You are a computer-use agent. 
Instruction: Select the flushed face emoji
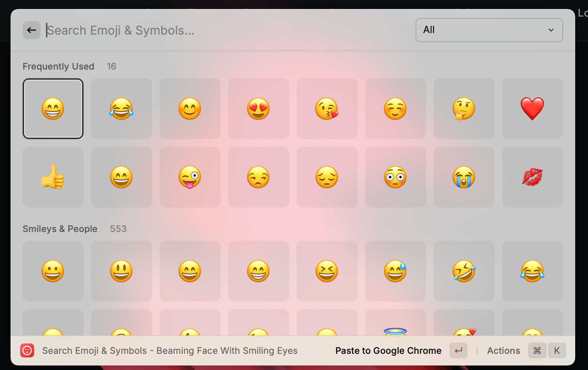pyautogui.click(x=395, y=177)
